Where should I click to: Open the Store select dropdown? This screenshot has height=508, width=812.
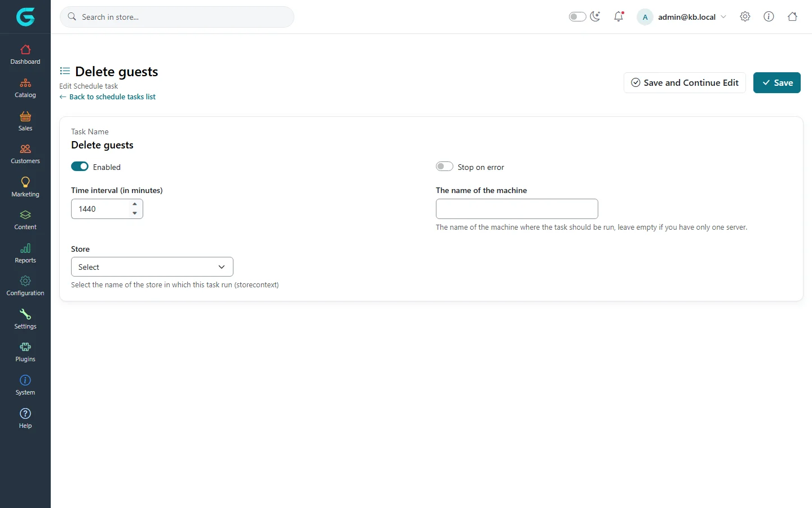click(152, 267)
